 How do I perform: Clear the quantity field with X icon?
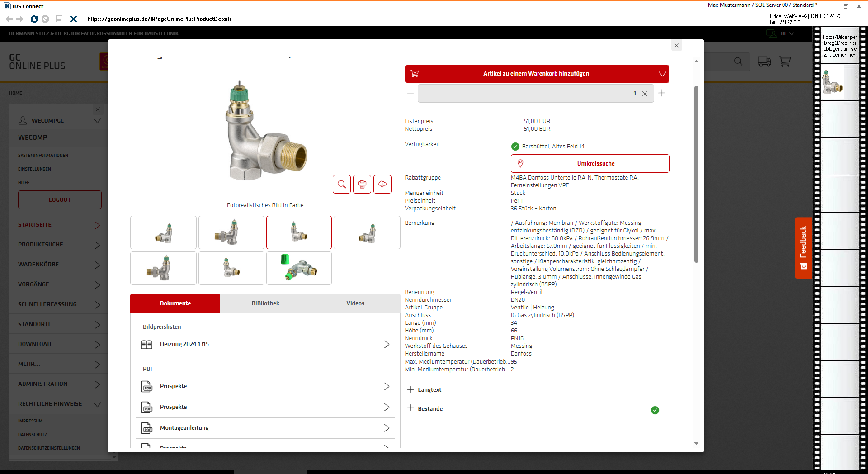[x=645, y=94]
